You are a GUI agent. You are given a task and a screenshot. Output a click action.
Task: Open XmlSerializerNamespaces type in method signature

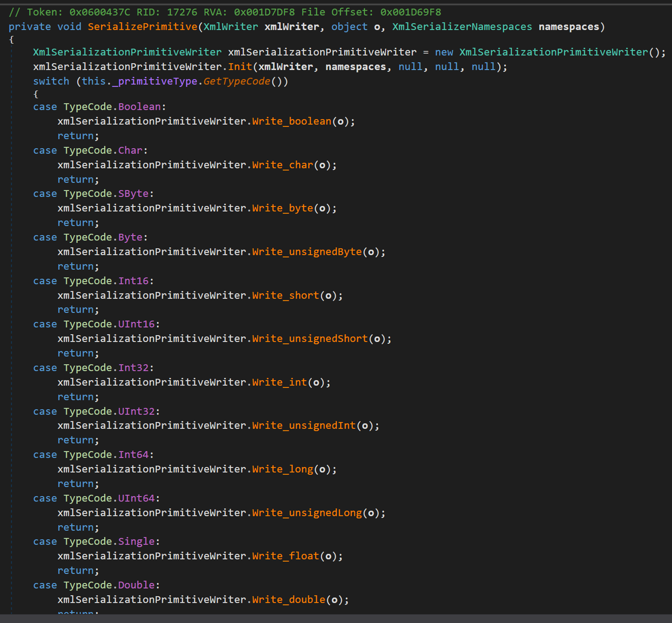click(462, 27)
